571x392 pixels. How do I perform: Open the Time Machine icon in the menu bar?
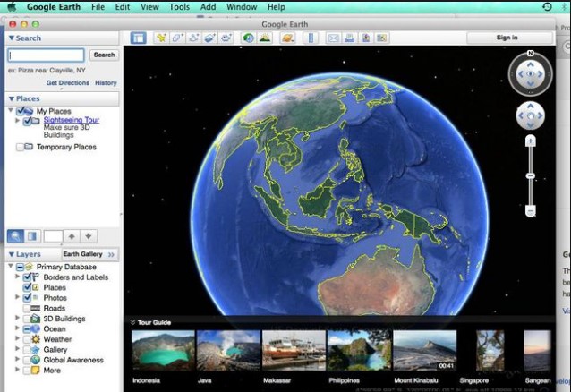pyautogui.click(x=547, y=6)
